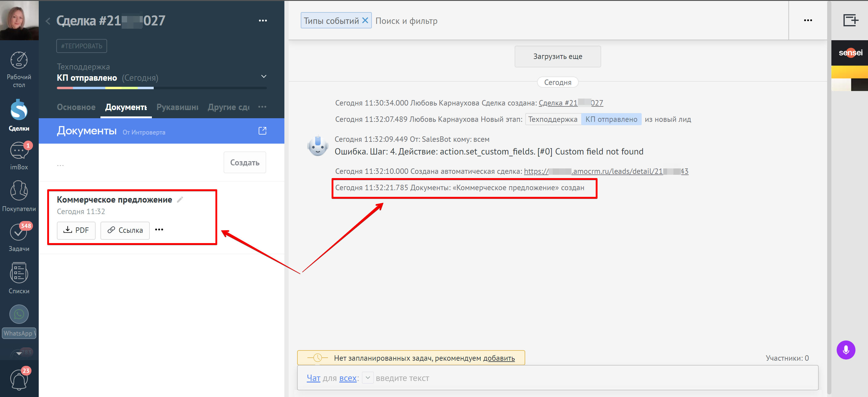Switch to Документы tab

126,107
